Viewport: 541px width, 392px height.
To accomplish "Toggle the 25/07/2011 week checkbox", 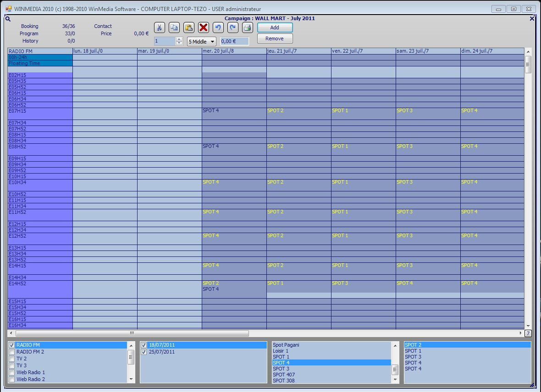I will 144,352.
